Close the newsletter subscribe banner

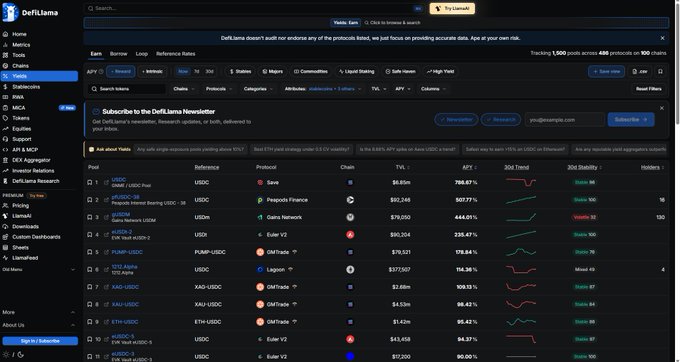(662, 108)
